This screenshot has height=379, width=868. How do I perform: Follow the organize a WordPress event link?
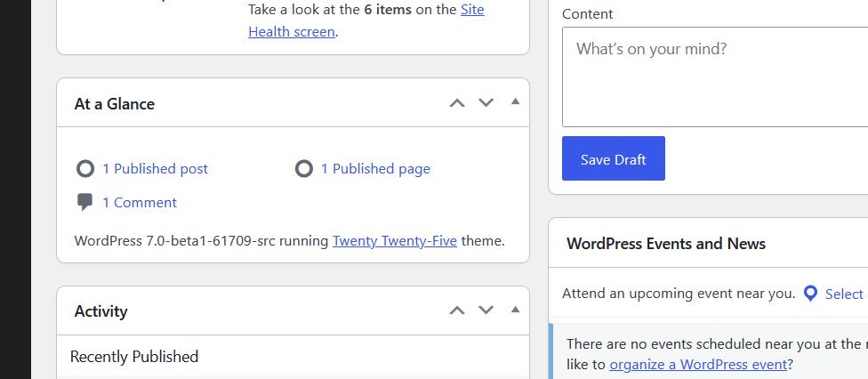698,364
